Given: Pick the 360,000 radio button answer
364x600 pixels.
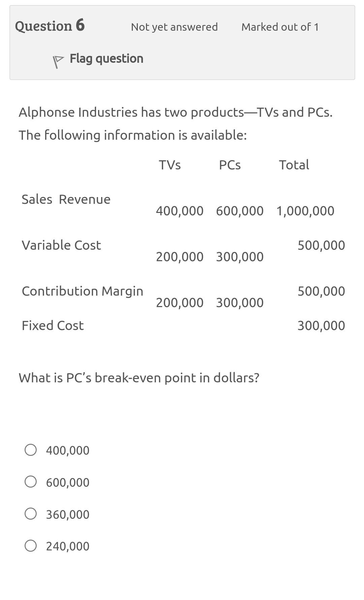Looking at the screenshot, I should pos(31,514).
